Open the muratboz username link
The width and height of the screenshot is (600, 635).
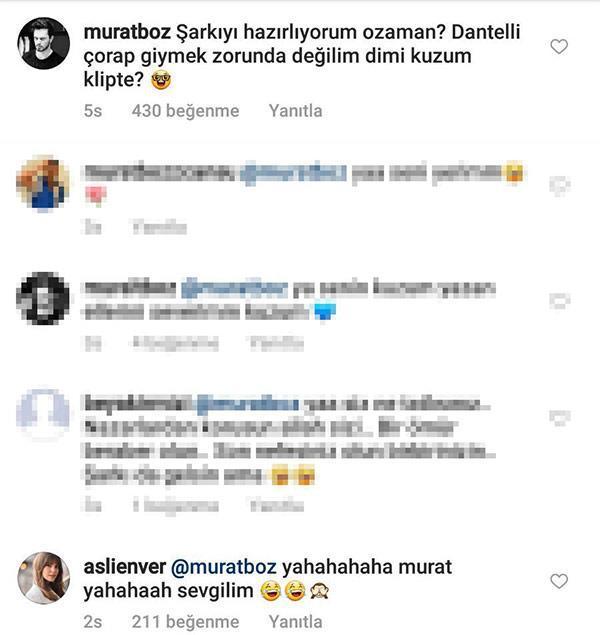[127, 32]
